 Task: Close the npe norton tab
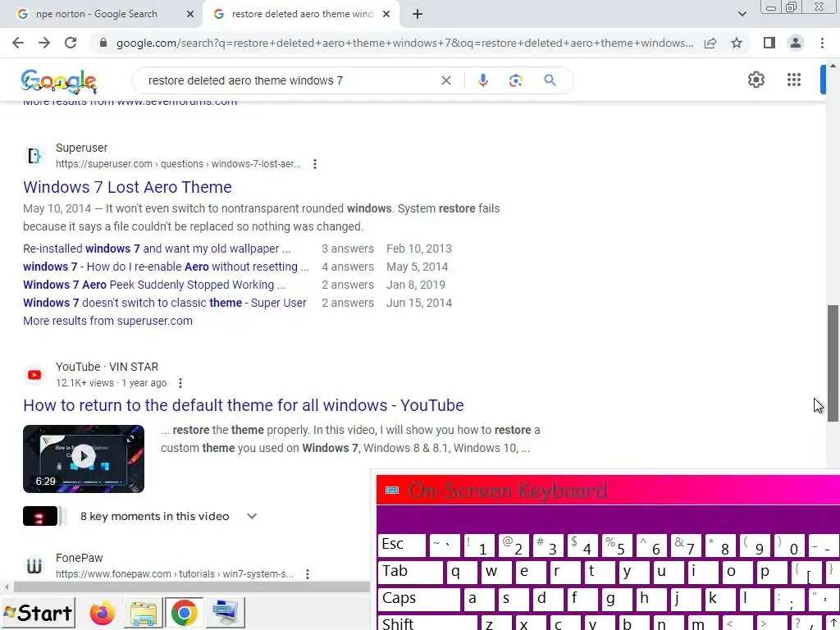click(190, 14)
